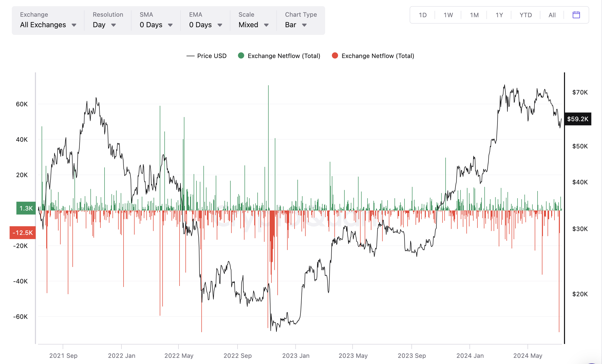Switch to the 1Y time range

[499, 15]
